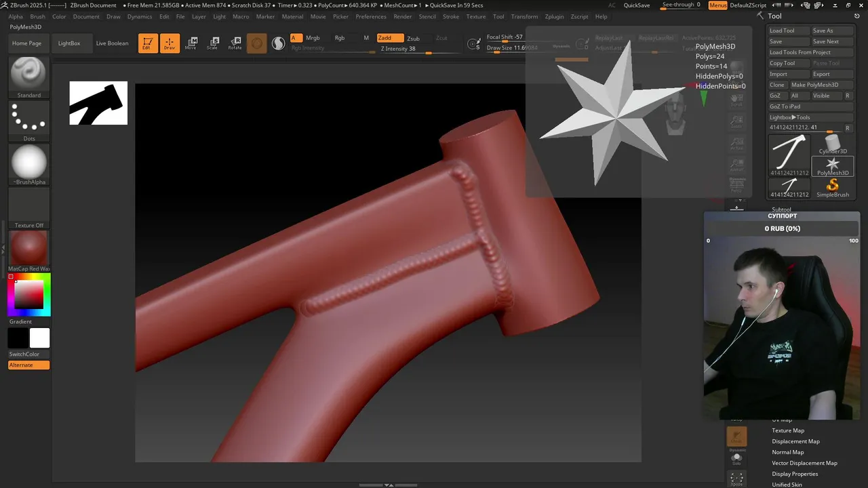Toggle the A auto-color button
The width and height of the screenshot is (868, 488).
click(x=296, y=38)
